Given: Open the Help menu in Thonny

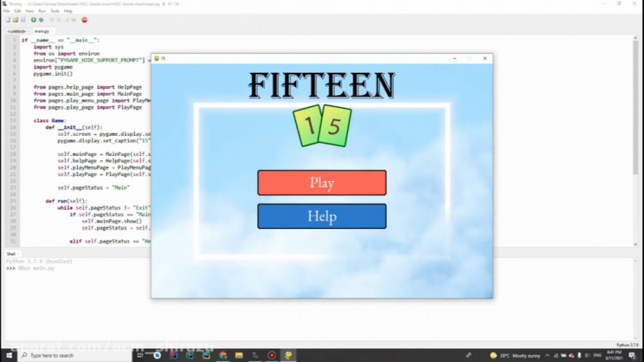Looking at the screenshot, I should tap(68, 11).
